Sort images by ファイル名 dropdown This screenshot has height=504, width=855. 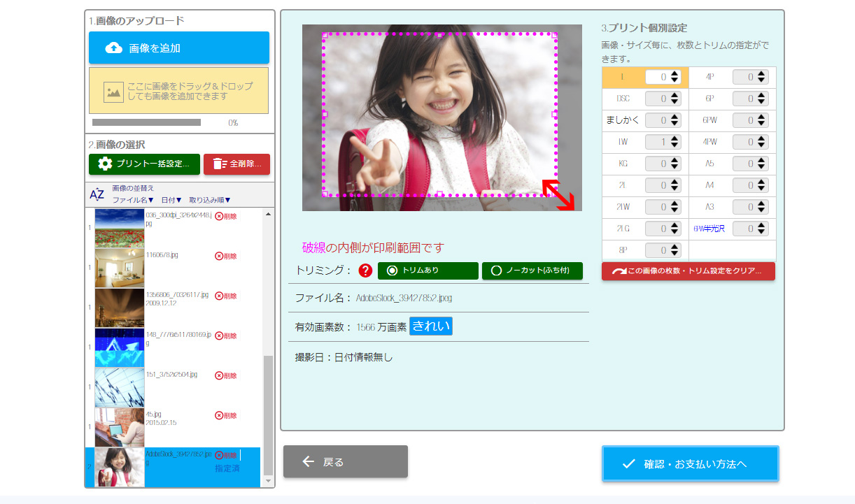pyautogui.click(x=133, y=201)
